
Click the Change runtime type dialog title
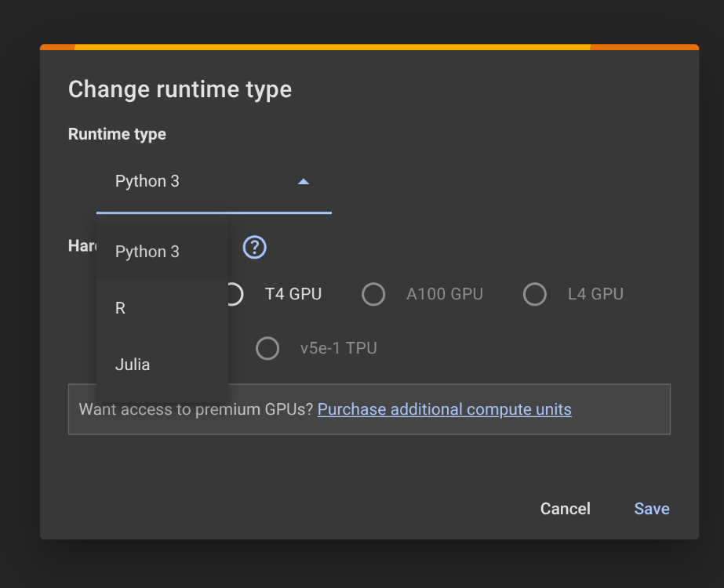tap(180, 89)
